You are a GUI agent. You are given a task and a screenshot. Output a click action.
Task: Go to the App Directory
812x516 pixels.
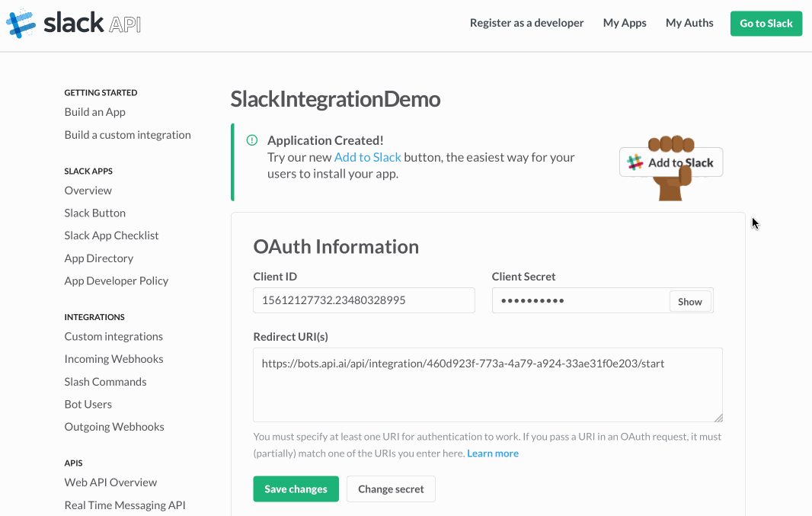(98, 258)
